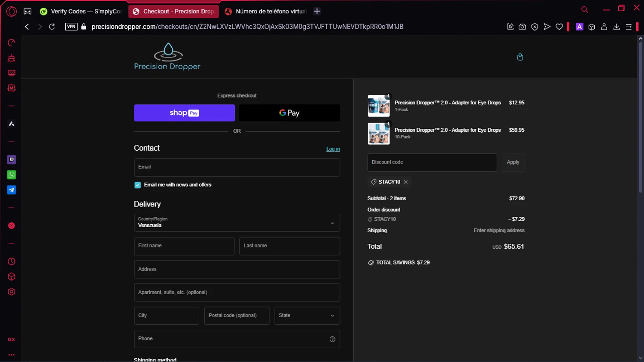The image size is (644, 362).
Task: Go forward to next page
Action: (39, 27)
